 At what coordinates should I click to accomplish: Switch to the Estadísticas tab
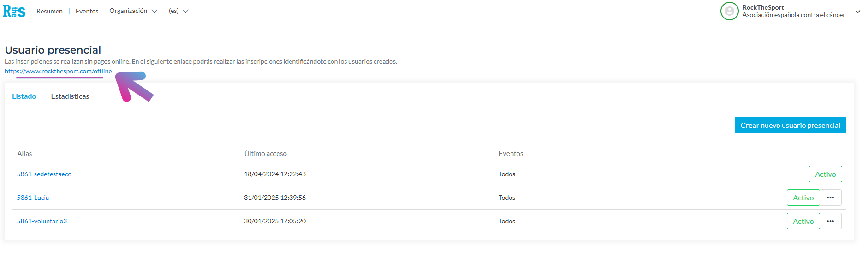[x=70, y=96]
